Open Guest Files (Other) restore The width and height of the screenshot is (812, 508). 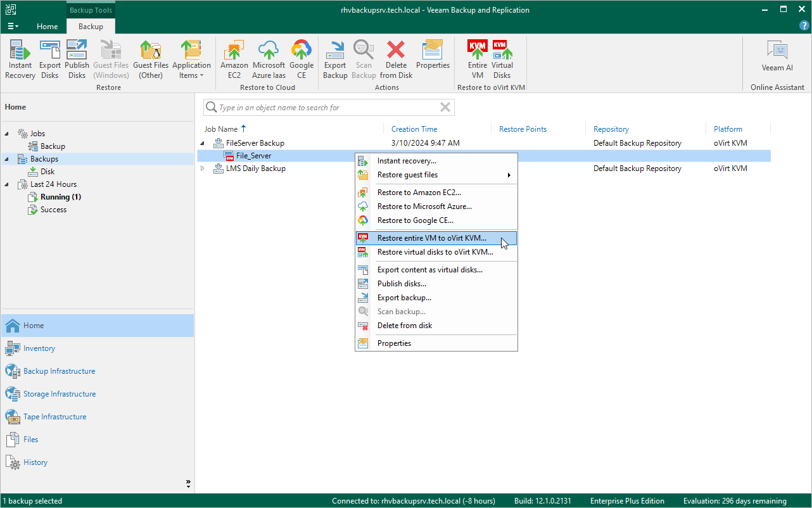(151, 59)
